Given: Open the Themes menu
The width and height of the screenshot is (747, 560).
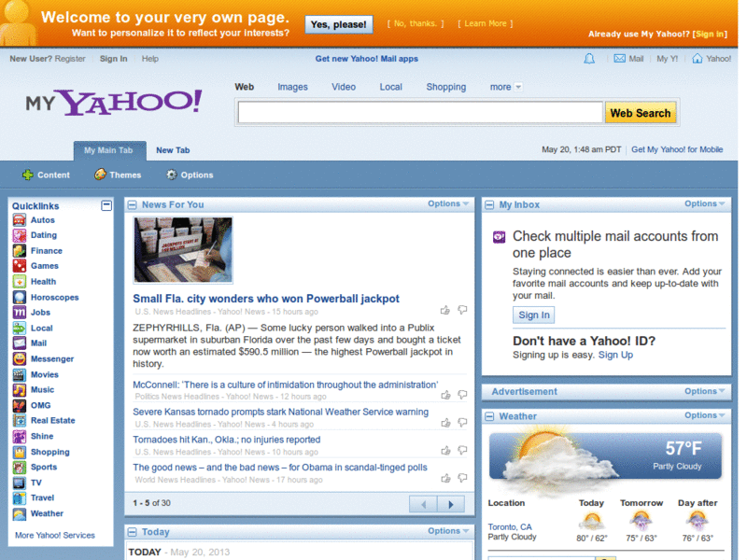Looking at the screenshot, I should (x=118, y=175).
